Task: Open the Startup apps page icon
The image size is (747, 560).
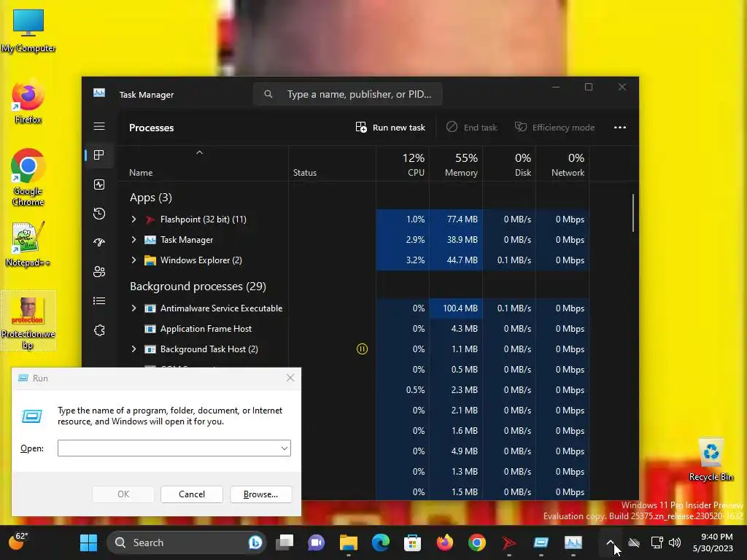Action: 99,242
